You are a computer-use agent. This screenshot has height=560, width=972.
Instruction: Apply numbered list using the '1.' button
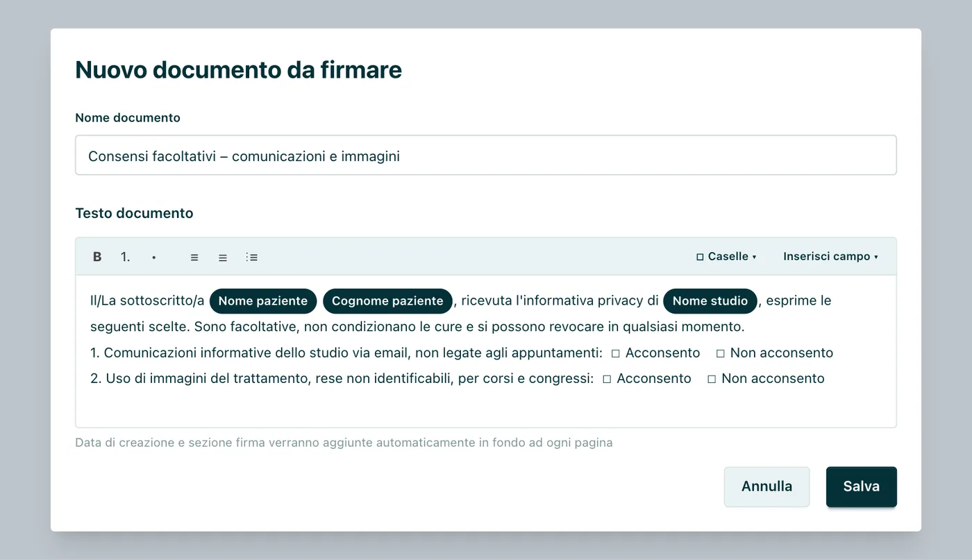click(x=126, y=257)
